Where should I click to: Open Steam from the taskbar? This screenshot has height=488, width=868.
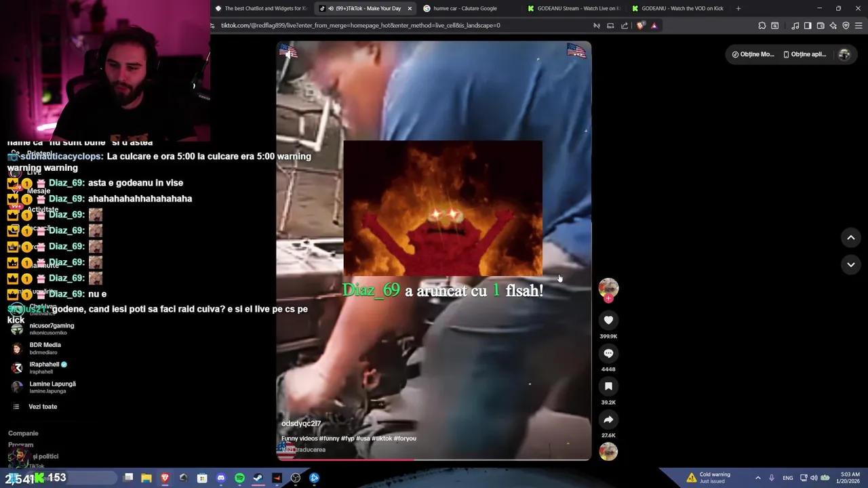pyautogui.click(x=258, y=478)
